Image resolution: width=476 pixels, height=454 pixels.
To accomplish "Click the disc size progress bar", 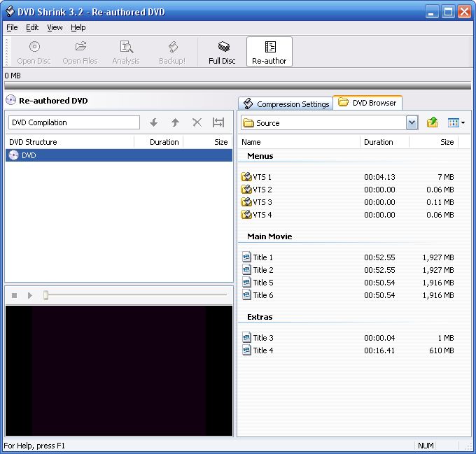I will pos(238,86).
